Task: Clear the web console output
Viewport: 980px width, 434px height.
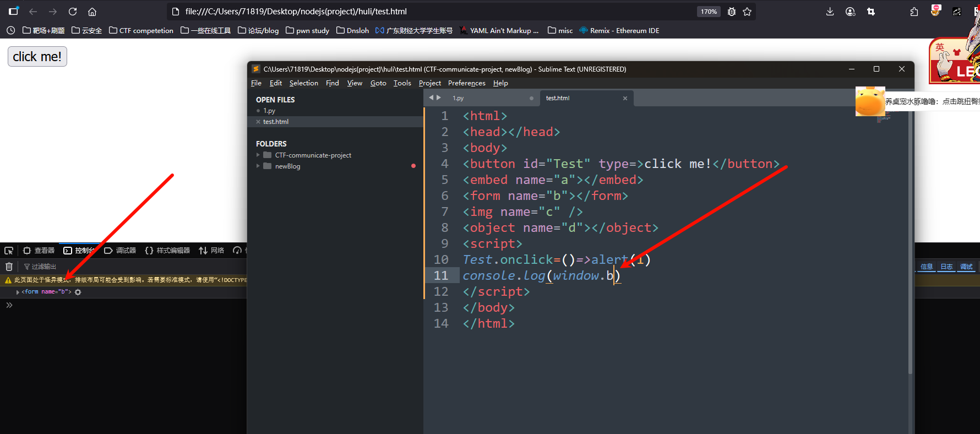Action: click(9, 267)
